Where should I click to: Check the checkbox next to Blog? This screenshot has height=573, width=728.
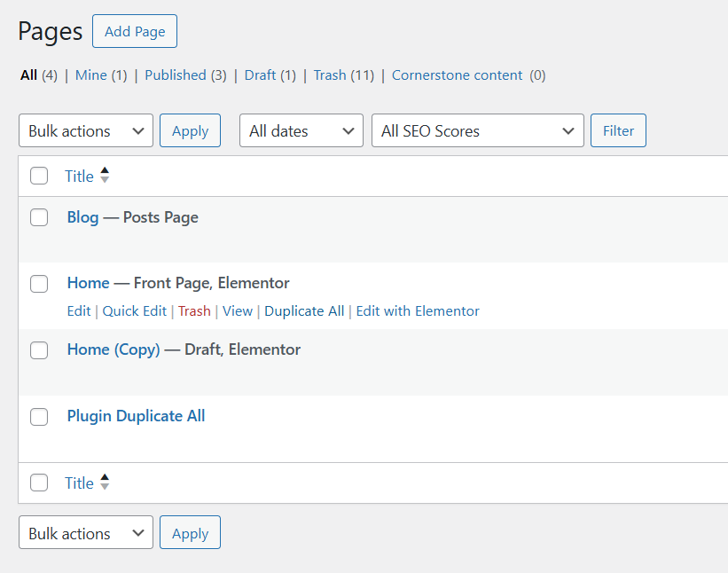click(x=39, y=217)
